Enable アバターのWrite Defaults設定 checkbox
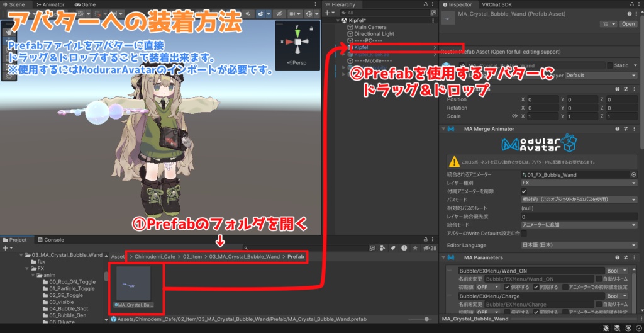The image size is (644, 333). click(x=524, y=234)
